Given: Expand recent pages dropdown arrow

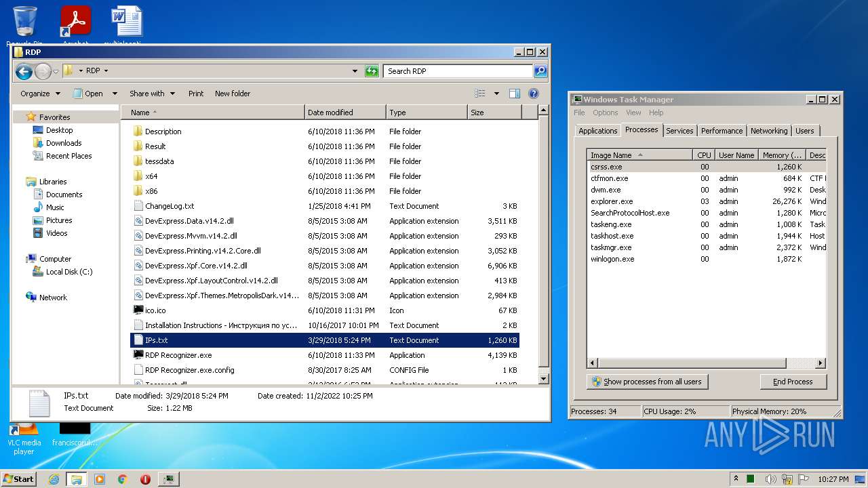Looking at the screenshot, I should (56, 70).
